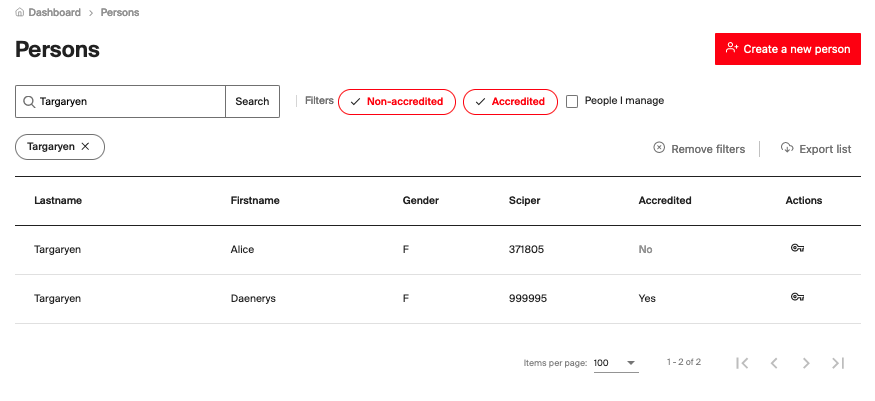Jump to the last page

838,363
